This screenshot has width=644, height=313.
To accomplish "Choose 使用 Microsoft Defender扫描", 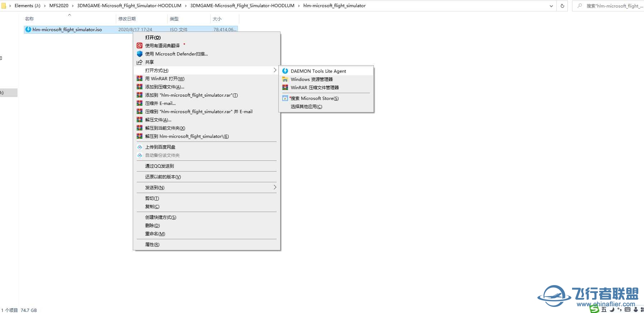I will click(206, 54).
